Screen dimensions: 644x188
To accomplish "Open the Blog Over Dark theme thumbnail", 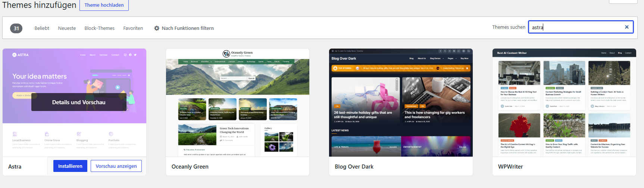I will (401, 102).
